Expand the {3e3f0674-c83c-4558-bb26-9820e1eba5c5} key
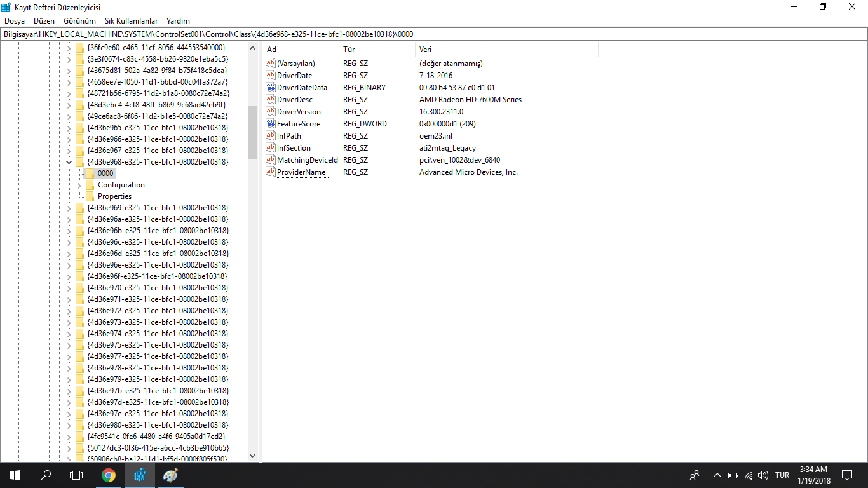This screenshot has height=488, width=868. [x=69, y=59]
